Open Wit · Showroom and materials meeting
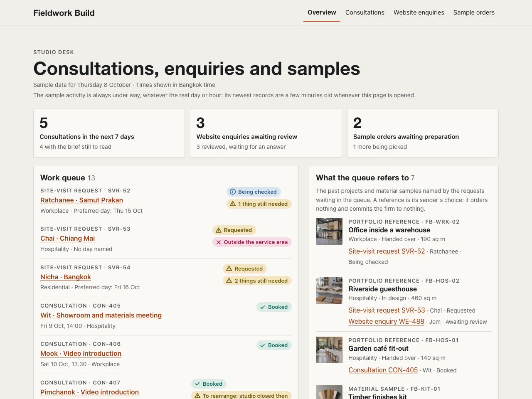This screenshot has height=399, width=532. tap(101, 315)
